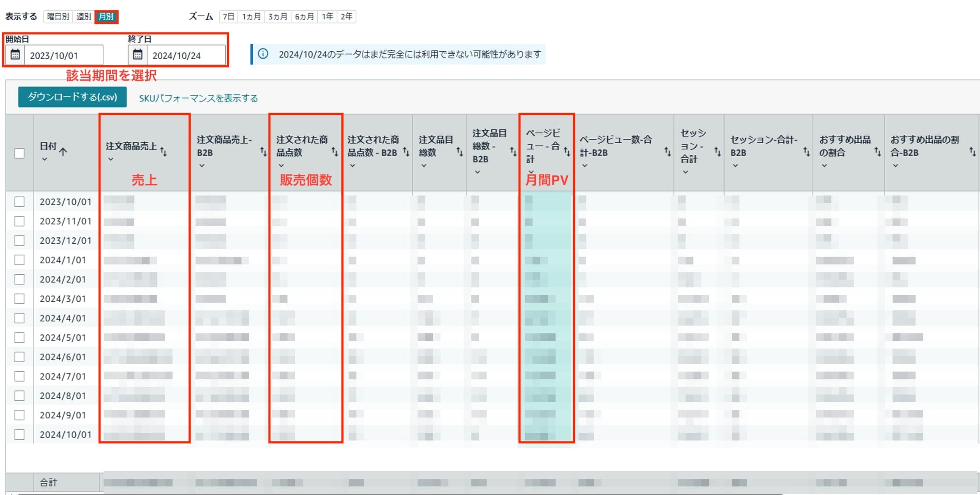
Task: Toggle checkbox for 2024/5/01 row
Action: tap(19, 338)
